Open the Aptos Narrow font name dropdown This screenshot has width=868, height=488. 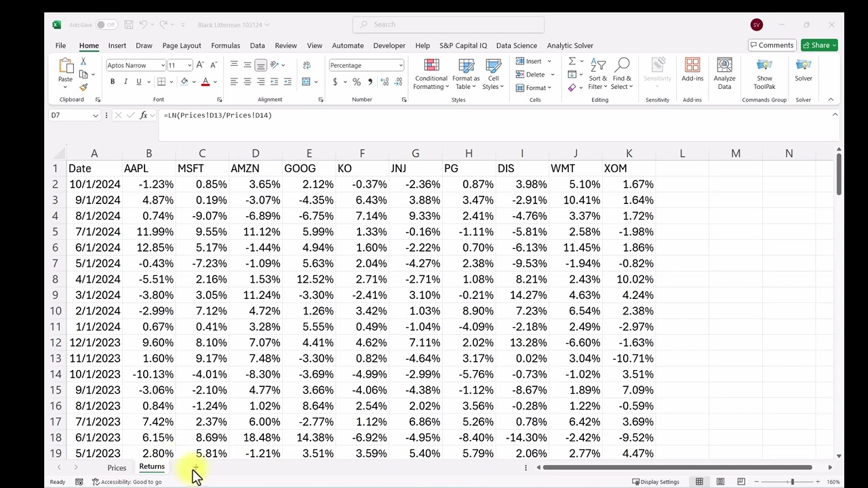pyautogui.click(x=163, y=66)
